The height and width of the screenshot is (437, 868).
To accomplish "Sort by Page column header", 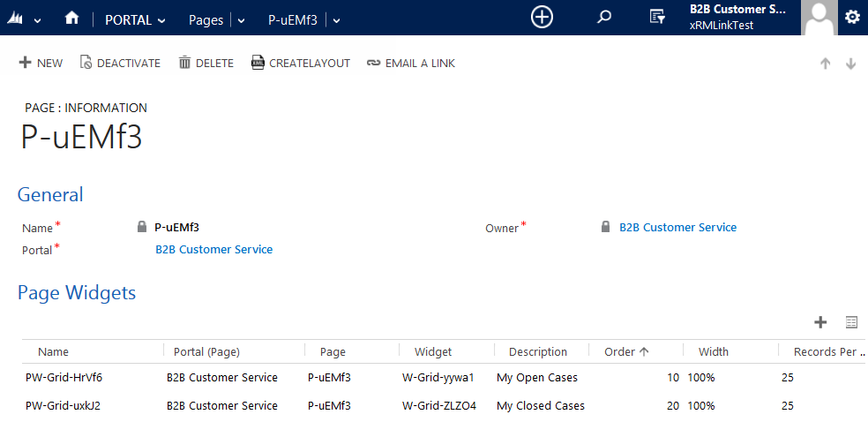I will 333,351.
